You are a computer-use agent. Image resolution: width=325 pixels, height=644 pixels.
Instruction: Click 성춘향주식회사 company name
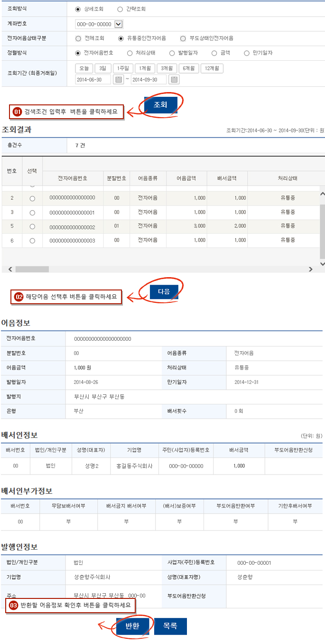click(92, 577)
